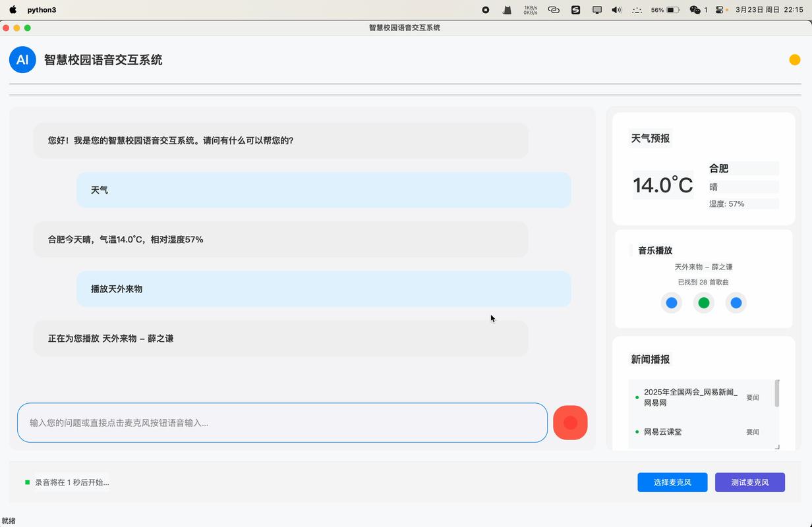Open the Control Center toggle icon
This screenshot has width=812, height=527.
click(x=720, y=10)
